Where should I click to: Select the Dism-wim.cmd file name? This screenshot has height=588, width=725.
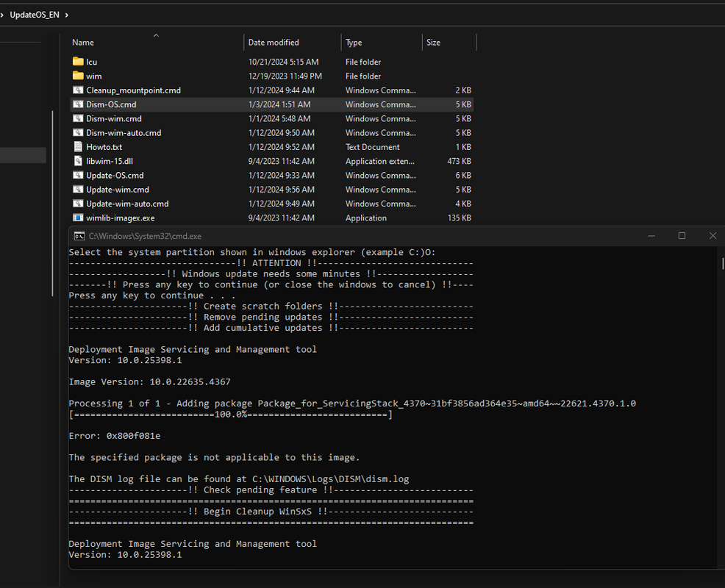[x=114, y=119]
